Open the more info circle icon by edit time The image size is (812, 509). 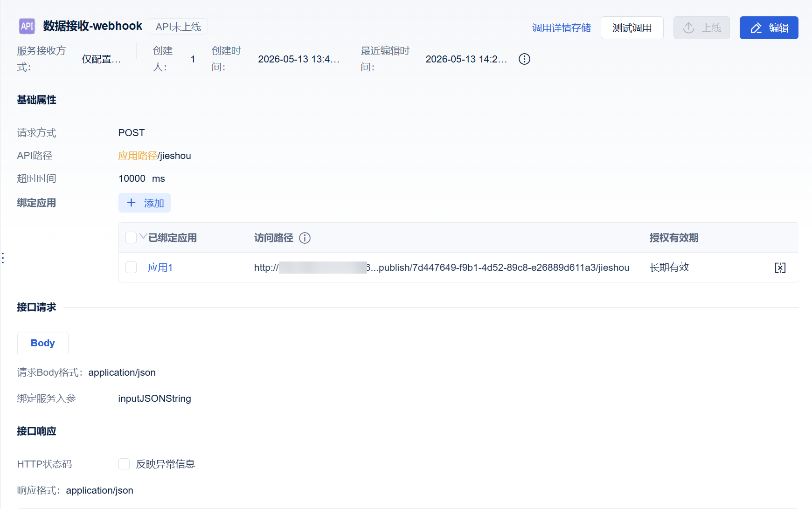coord(525,59)
